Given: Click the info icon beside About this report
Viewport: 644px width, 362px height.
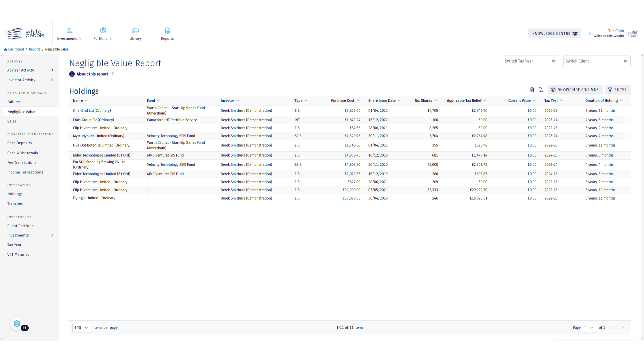Looking at the screenshot, I should pos(72,74).
